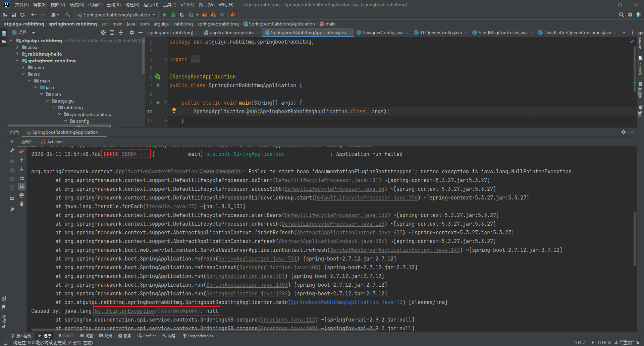Click intention lightbulb on line 10

pyautogui.click(x=174, y=110)
